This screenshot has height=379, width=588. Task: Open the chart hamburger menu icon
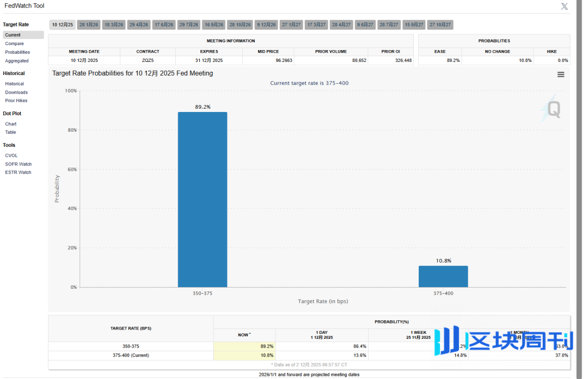click(561, 74)
